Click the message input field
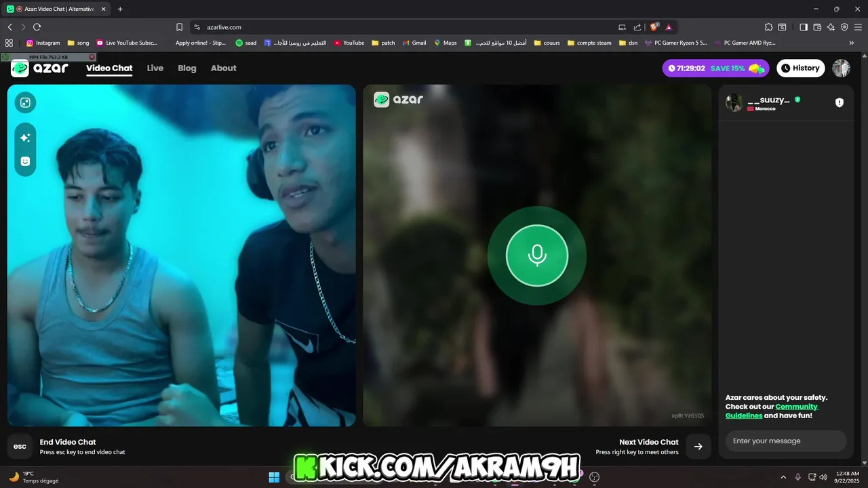 (x=786, y=441)
